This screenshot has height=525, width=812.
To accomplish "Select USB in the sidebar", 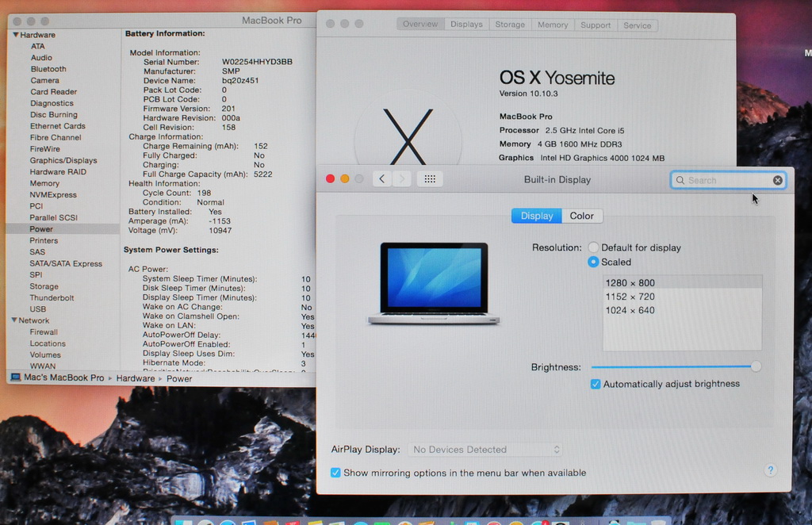I will coord(38,309).
